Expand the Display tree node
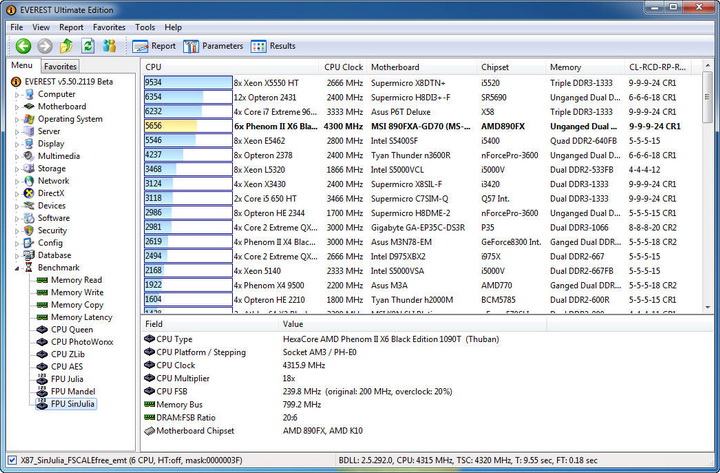 17,144
